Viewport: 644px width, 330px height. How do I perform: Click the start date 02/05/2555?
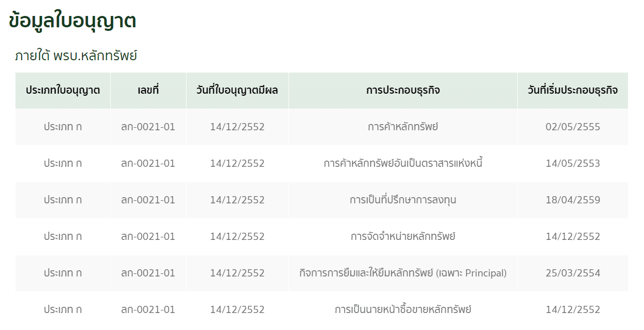coord(573,127)
